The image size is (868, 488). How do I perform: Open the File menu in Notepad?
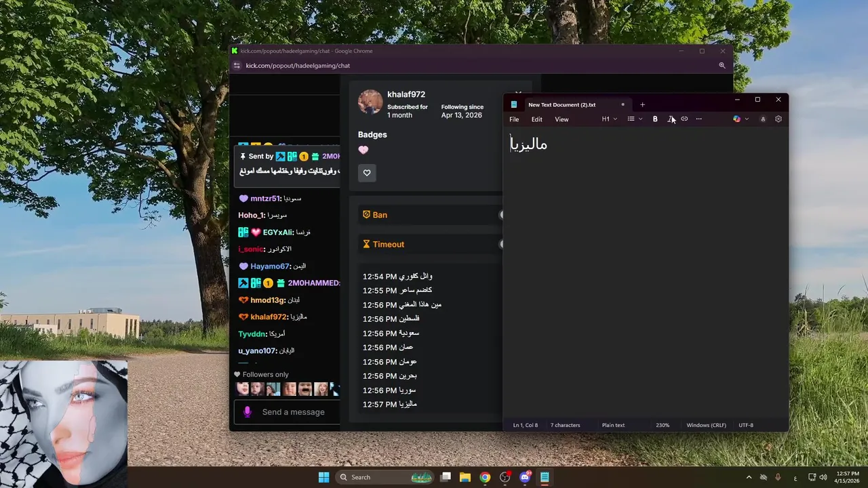point(514,119)
